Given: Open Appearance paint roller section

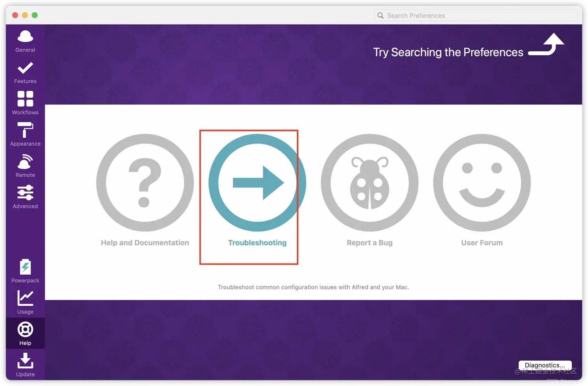Looking at the screenshot, I should [x=25, y=134].
